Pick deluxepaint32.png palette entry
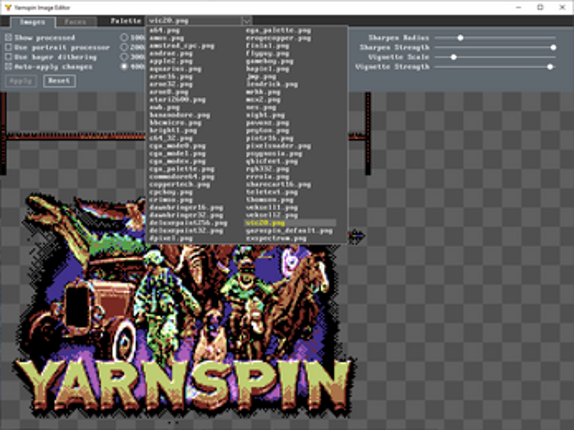This screenshot has width=574, height=430. click(x=186, y=230)
